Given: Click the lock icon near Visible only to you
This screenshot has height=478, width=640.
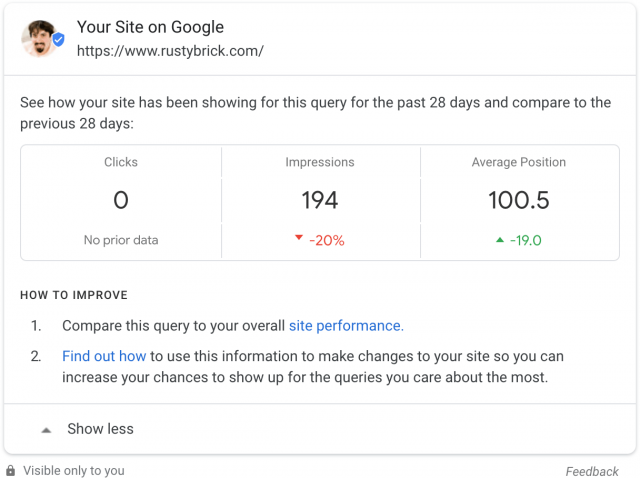Looking at the screenshot, I should 10,470.
